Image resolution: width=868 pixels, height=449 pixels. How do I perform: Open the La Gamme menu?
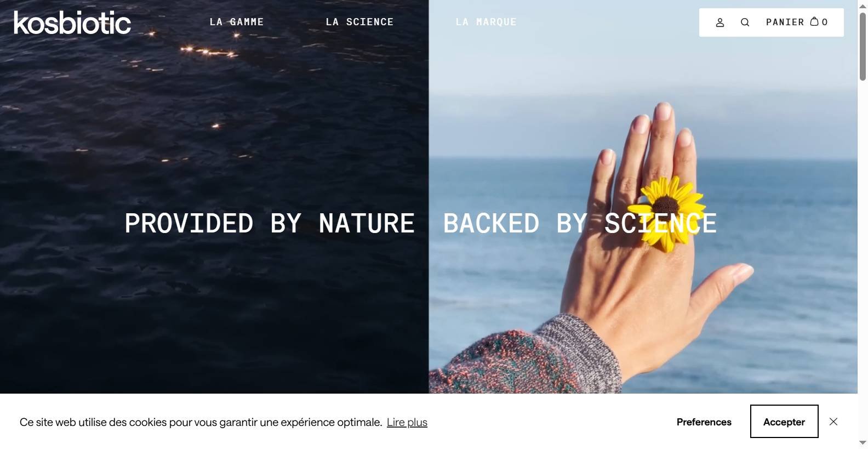237,22
